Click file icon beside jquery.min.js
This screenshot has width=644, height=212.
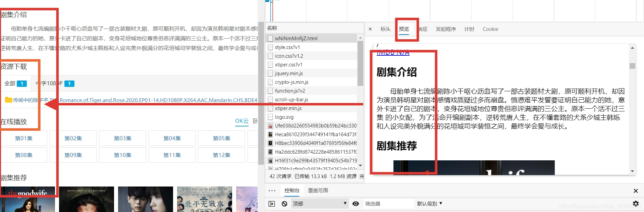[270, 73]
